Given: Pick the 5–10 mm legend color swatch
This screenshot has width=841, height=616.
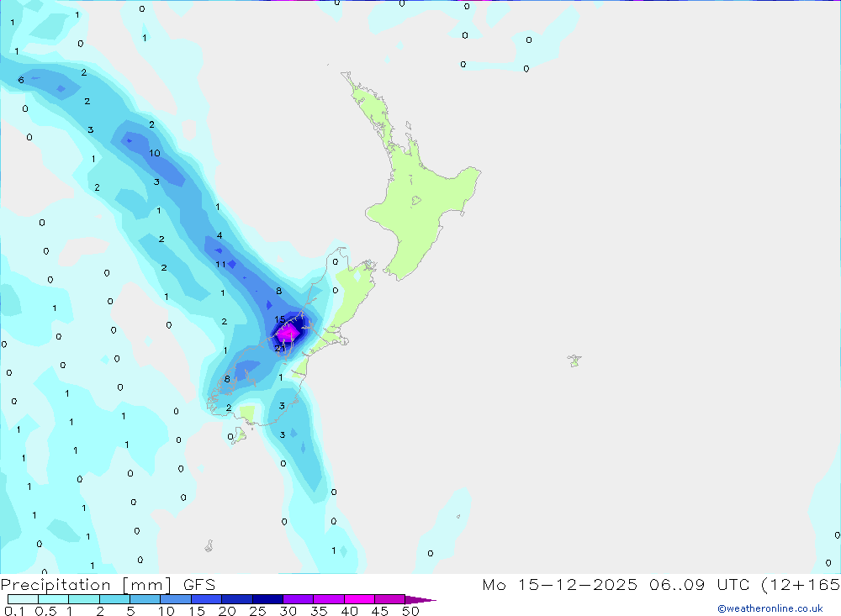Looking at the screenshot, I should point(145,599).
